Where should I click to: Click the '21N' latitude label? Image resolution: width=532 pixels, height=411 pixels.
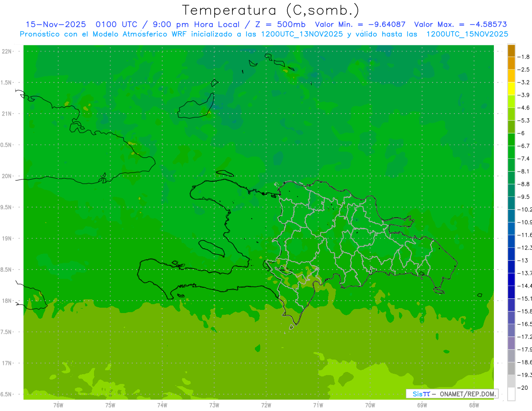[x=7, y=114]
